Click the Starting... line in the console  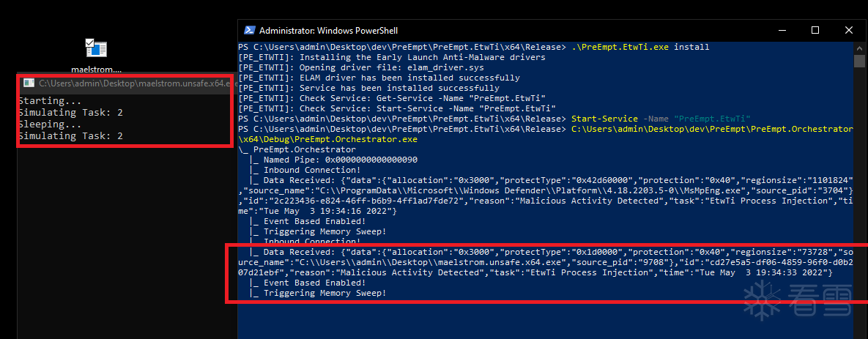pyautogui.click(x=50, y=101)
